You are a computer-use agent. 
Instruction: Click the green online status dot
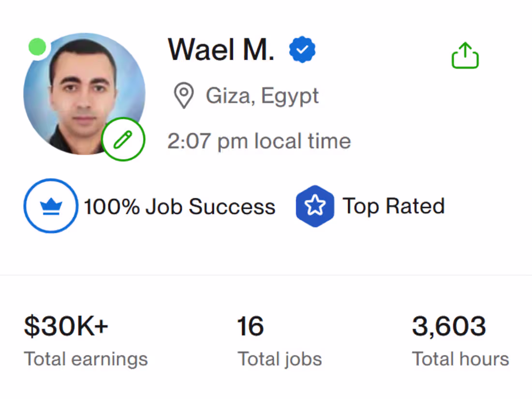pyautogui.click(x=37, y=47)
